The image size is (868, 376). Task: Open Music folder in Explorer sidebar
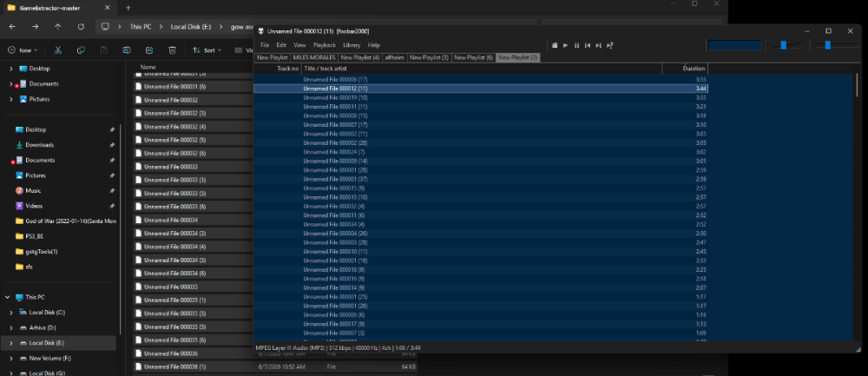(33, 190)
